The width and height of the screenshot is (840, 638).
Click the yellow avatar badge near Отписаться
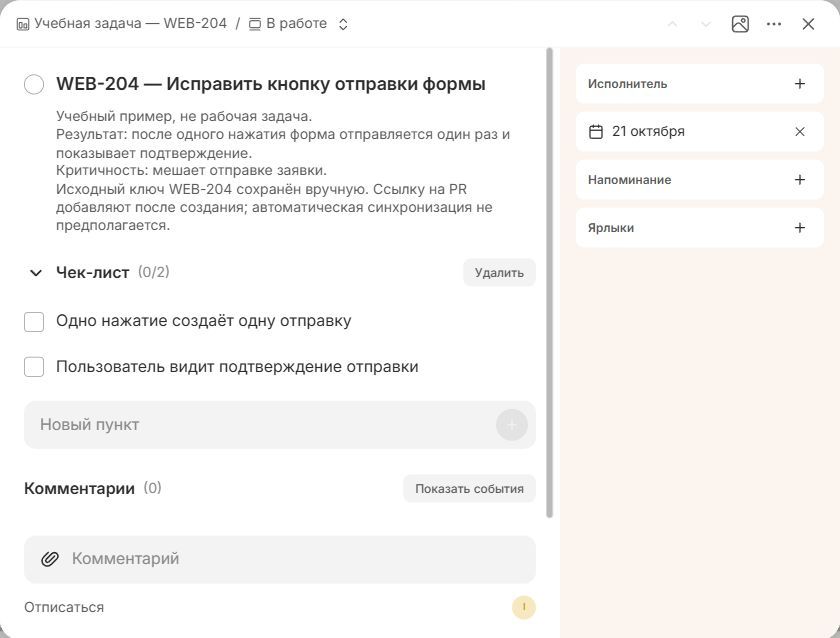click(524, 607)
